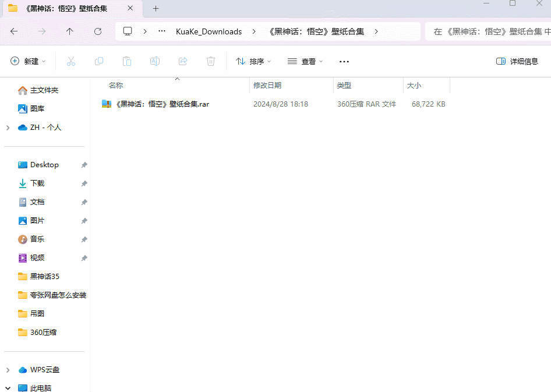Open the 新建 (New) dropdown
This screenshot has height=392, width=551.
[x=28, y=62]
